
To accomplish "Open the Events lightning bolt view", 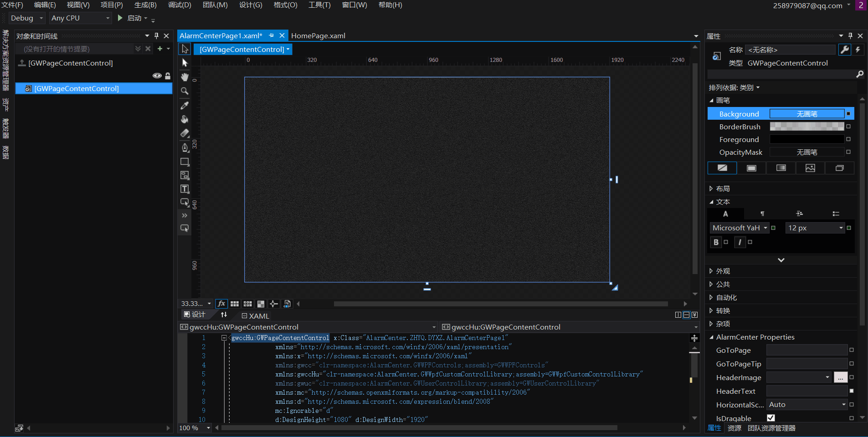I will pos(858,50).
